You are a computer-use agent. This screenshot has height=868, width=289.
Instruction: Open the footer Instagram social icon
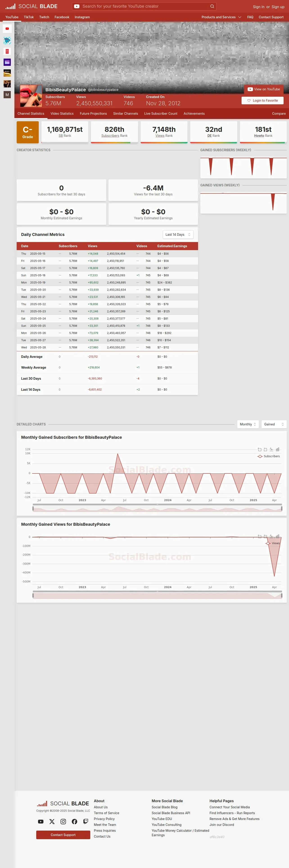63,822
